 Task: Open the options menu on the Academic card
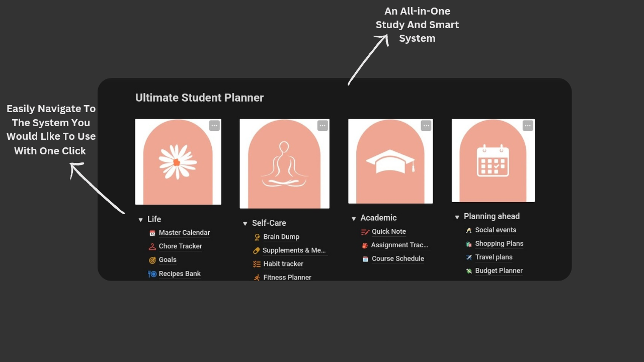(426, 125)
